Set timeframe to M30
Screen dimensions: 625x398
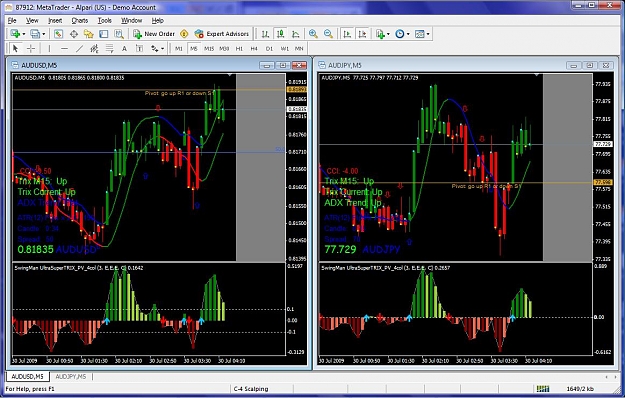[x=224, y=49]
